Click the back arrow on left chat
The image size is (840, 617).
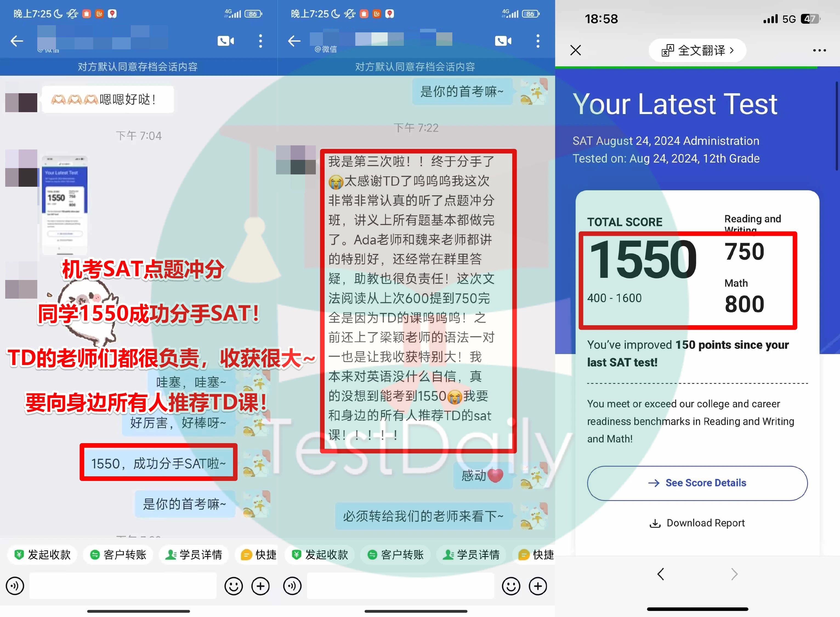tap(18, 40)
